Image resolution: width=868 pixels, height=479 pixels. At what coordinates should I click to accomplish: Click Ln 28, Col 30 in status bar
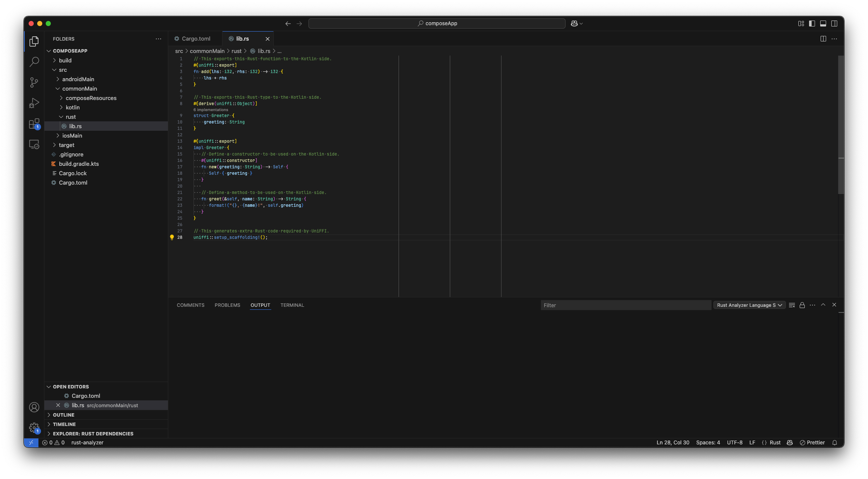click(x=673, y=443)
